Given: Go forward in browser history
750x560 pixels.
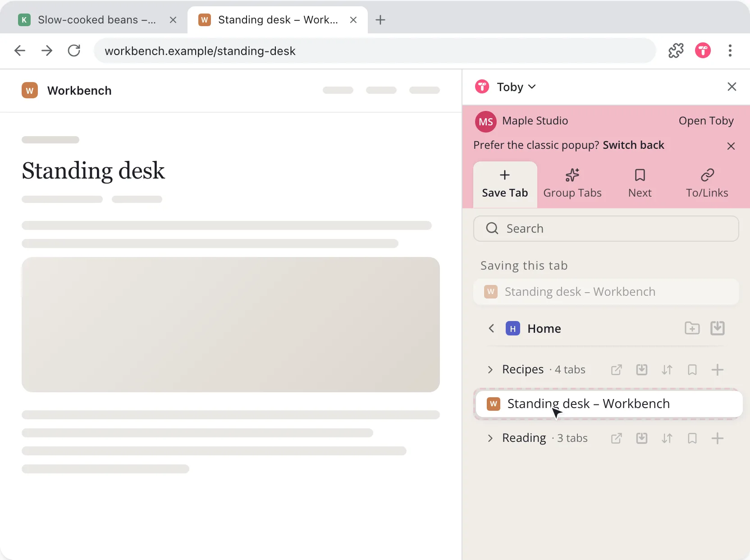Looking at the screenshot, I should coord(47,50).
